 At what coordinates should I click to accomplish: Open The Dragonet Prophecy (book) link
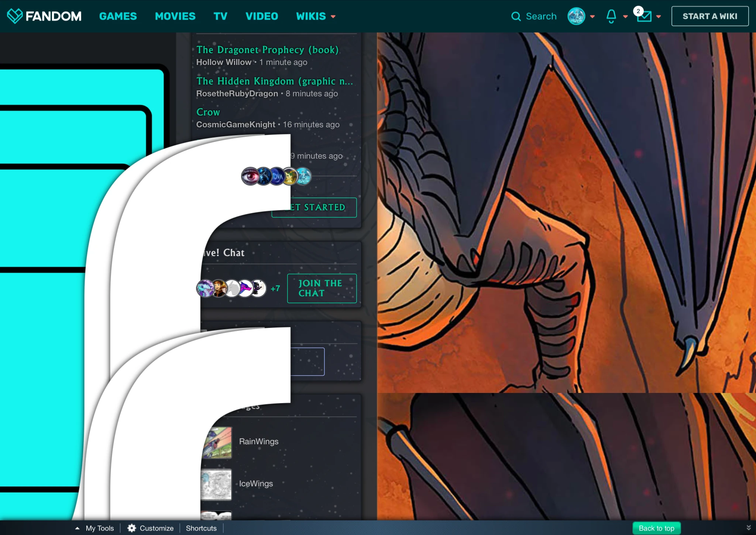[x=267, y=50]
